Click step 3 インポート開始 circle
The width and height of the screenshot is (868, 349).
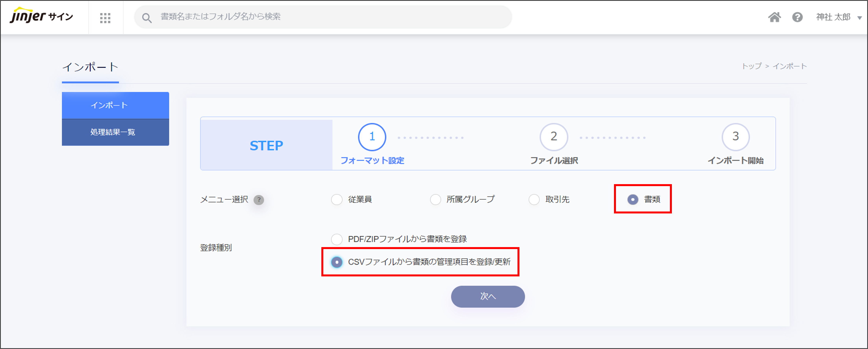click(x=735, y=137)
